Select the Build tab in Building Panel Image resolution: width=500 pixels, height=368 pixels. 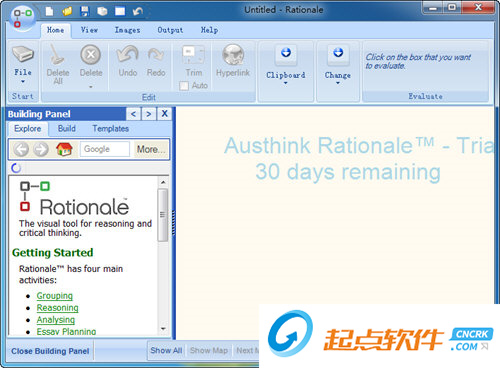(67, 129)
